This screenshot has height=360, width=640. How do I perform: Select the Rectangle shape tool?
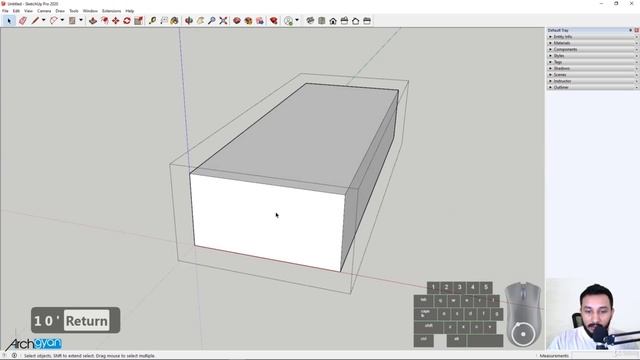[72, 20]
